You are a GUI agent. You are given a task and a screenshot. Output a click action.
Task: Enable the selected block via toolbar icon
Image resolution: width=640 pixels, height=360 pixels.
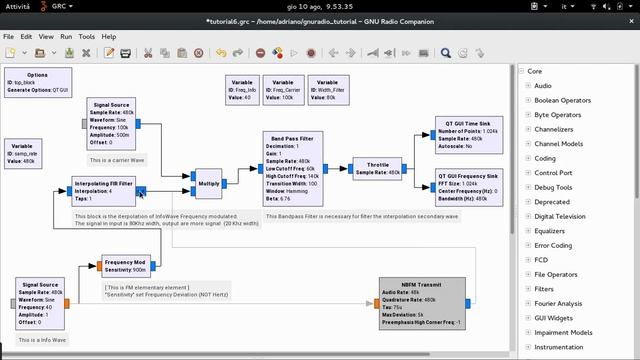tap(373, 53)
